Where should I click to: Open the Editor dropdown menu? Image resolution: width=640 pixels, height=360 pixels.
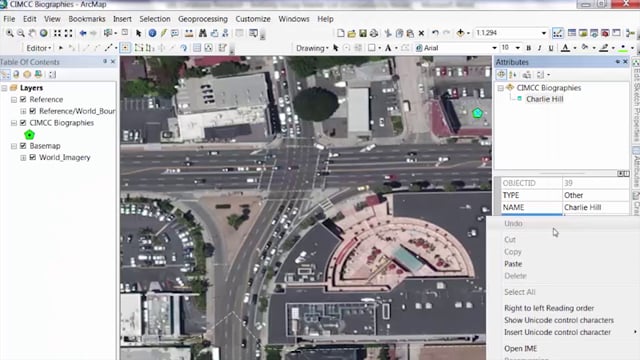click(x=39, y=48)
